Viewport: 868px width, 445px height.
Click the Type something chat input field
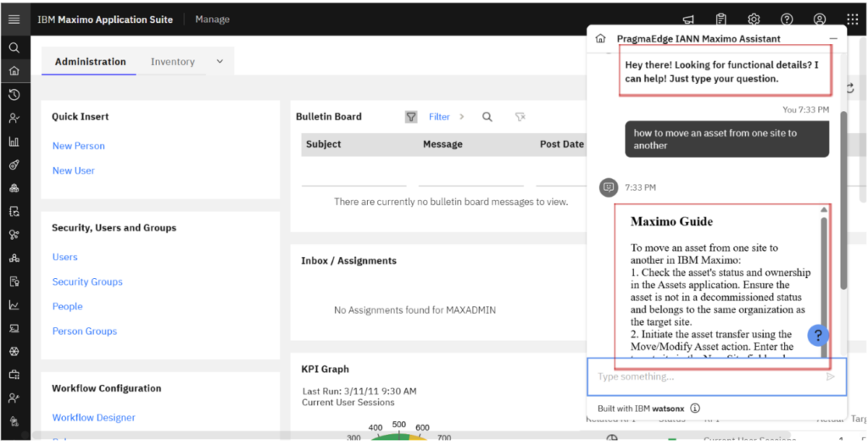coord(717,376)
